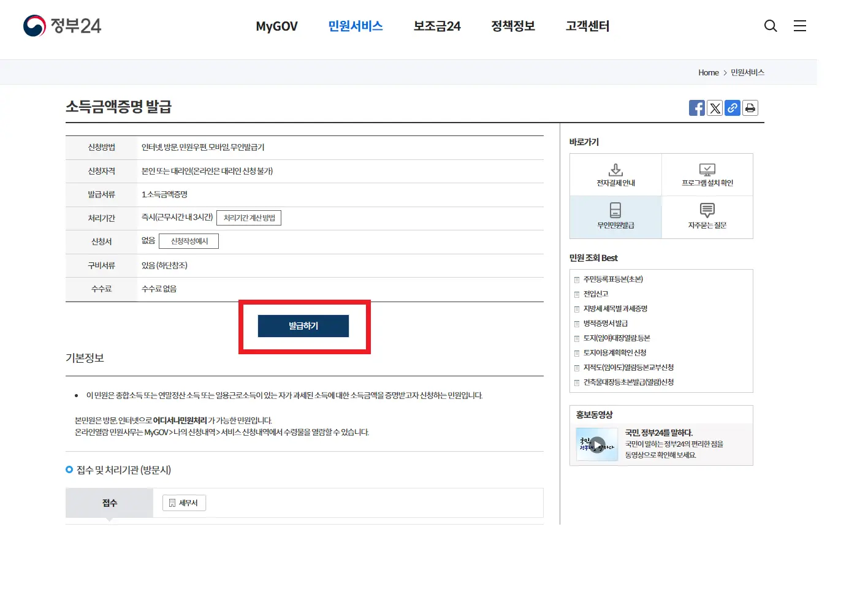Click 국민, 정부24를 말하다 title
This screenshot has height=600, width=868.
click(x=659, y=433)
